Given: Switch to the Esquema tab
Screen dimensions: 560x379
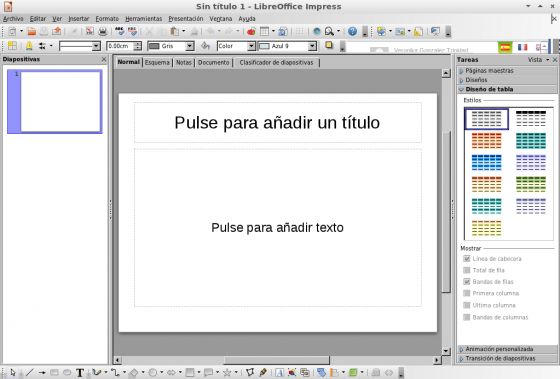Looking at the screenshot, I should 157,63.
